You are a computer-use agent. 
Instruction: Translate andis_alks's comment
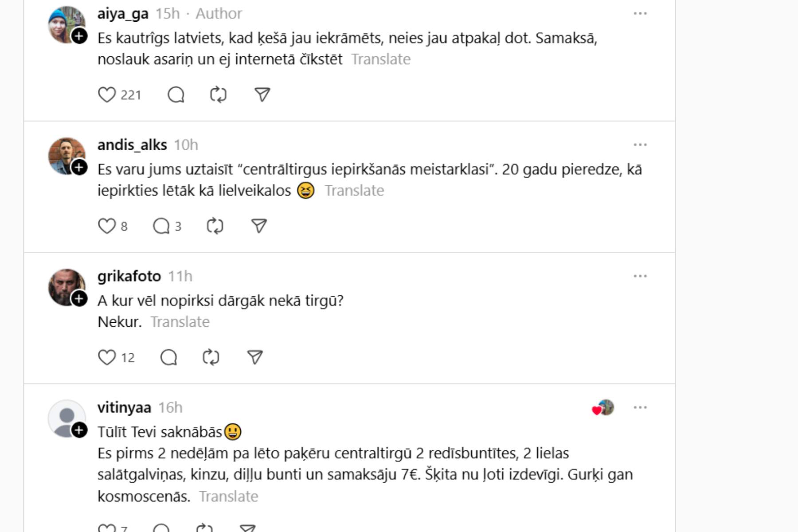pos(354,191)
